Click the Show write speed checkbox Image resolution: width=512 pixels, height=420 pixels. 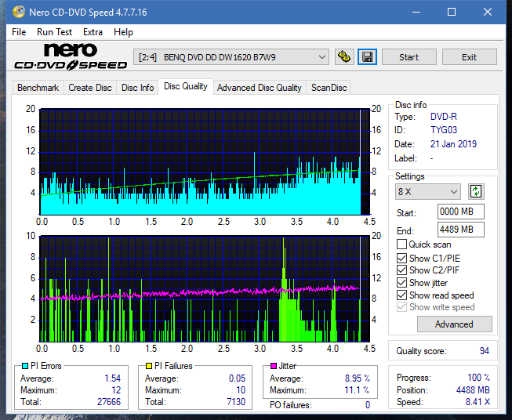point(401,306)
